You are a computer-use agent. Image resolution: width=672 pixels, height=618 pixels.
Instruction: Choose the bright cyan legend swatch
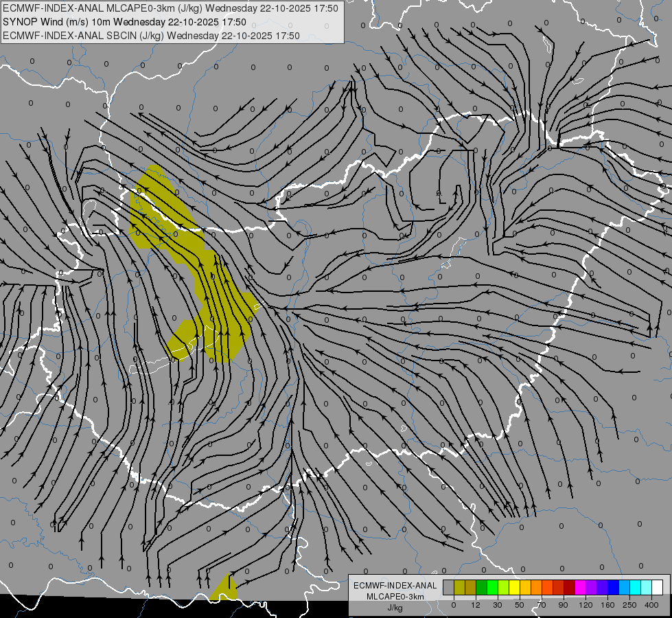tap(636, 587)
